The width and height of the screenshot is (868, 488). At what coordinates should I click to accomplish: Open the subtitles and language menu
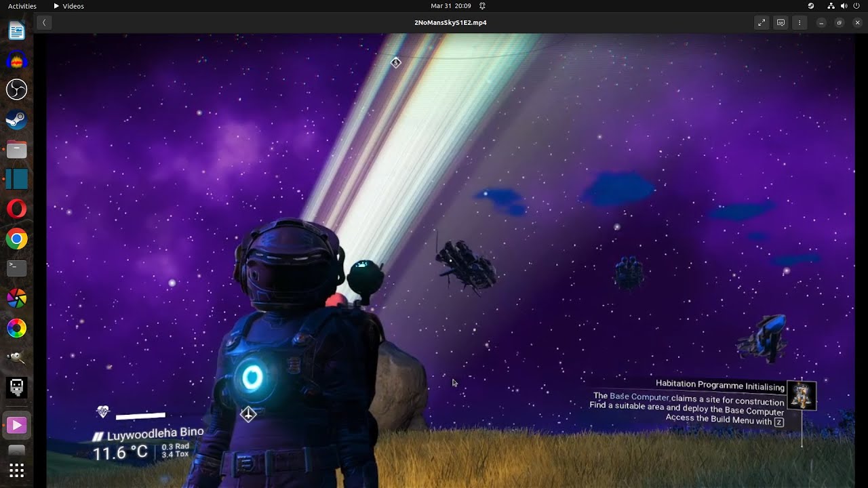pyautogui.click(x=781, y=22)
